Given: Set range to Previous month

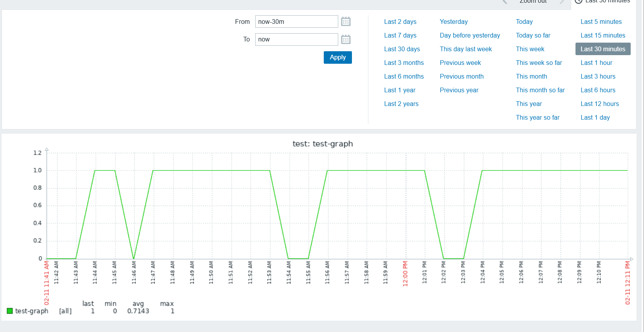Looking at the screenshot, I should [462, 76].
